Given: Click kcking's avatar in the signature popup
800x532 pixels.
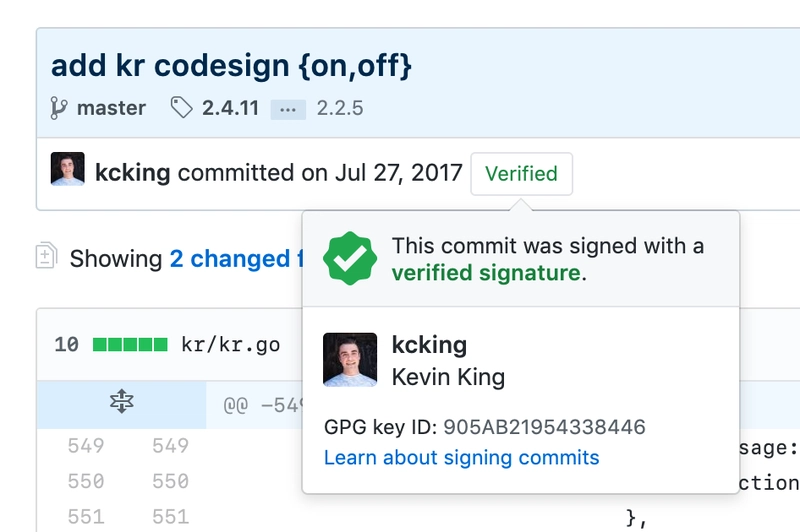Looking at the screenshot, I should pyautogui.click(x=350, y=360).
